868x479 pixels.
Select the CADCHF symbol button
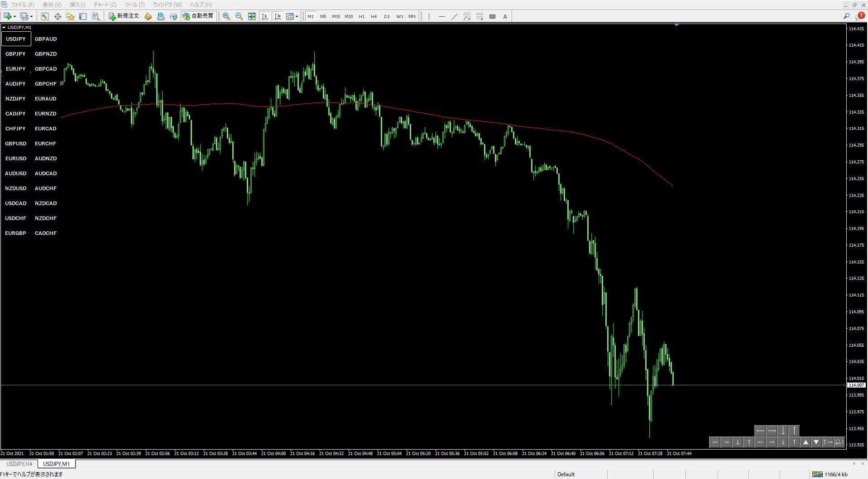[x=46, y=233]
